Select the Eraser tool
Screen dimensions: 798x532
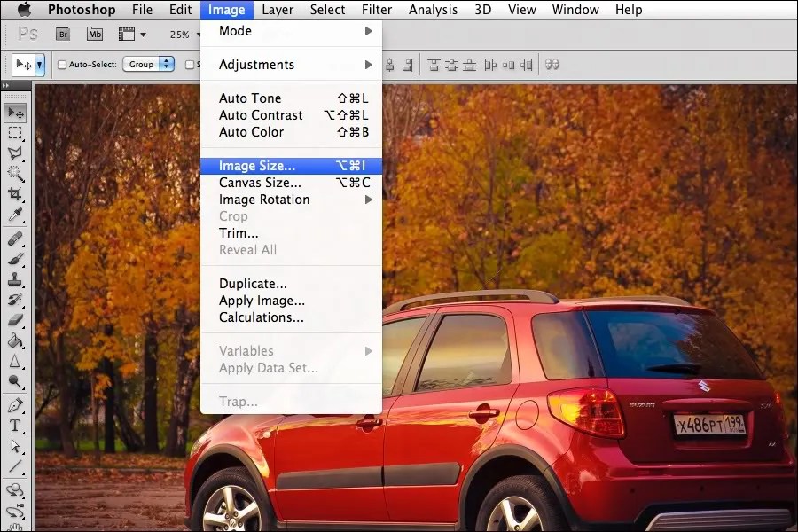point(15,320)
